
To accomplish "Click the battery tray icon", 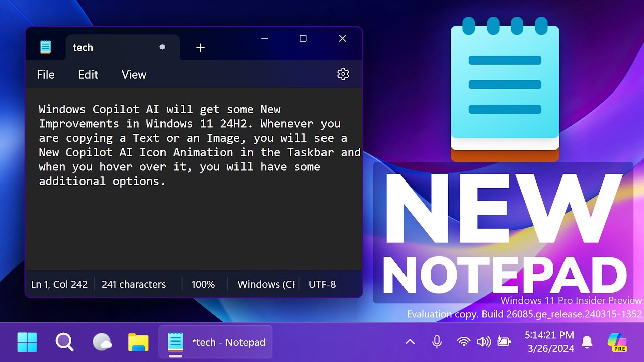I will 504,342.
